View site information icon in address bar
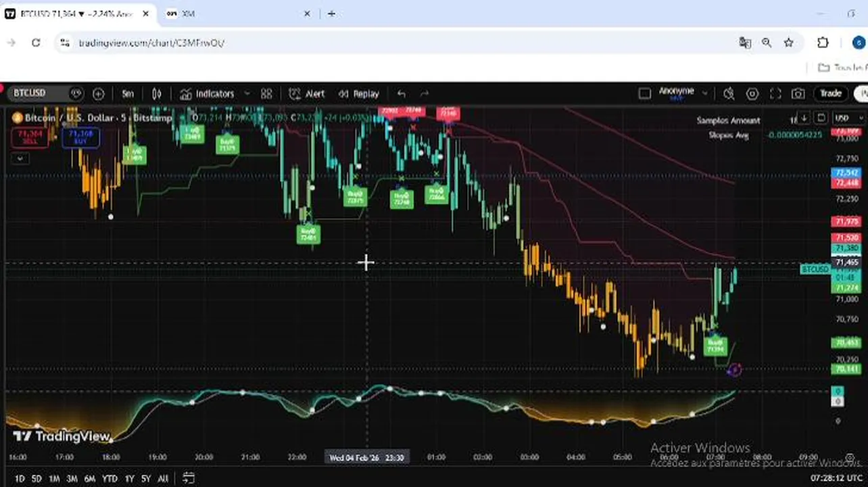The height and width of the screenshot is (487, 868). (x=64, y=43)
